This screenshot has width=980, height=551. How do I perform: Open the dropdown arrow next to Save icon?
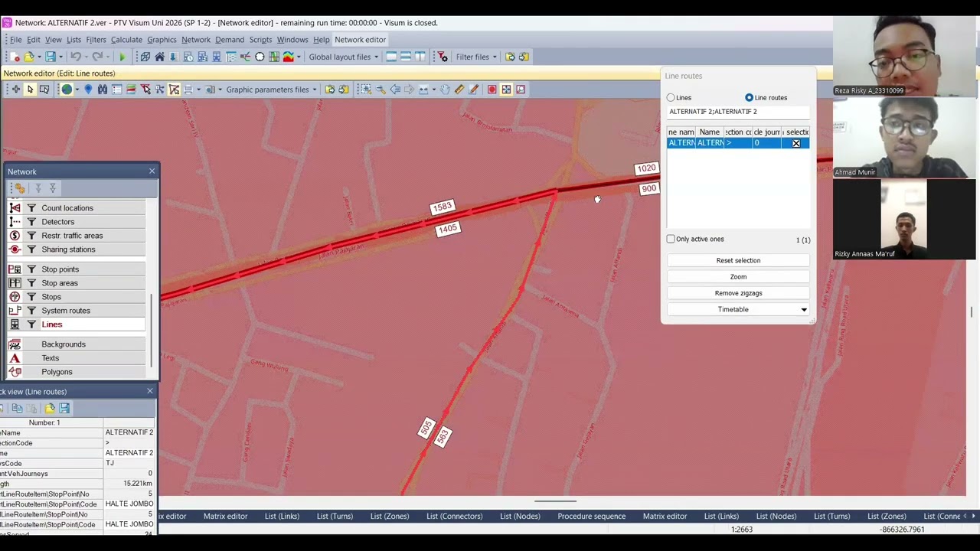click(60, 57)
